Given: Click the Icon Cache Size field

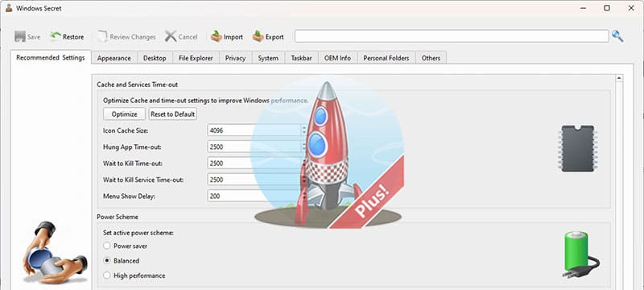Looking at the screenshot, I should [258, 130].
